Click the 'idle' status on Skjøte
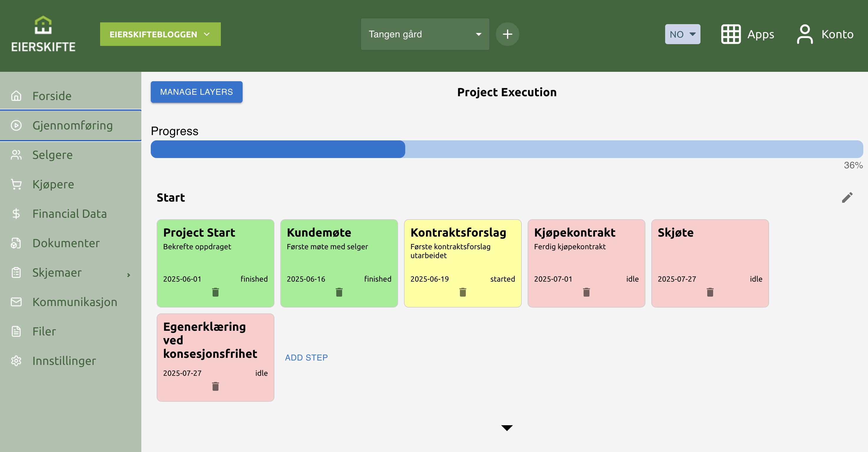Image resolution: width=868 pixels, height=452 pixels. [x=756, y=279]
